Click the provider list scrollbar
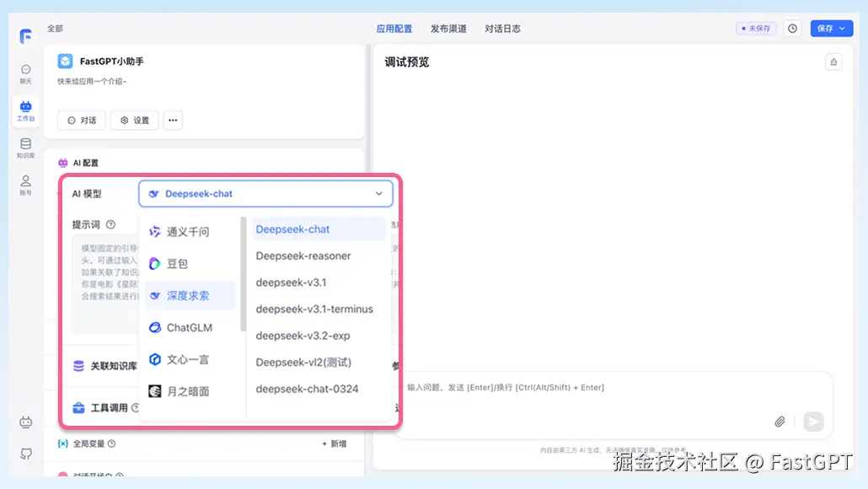 243,275
